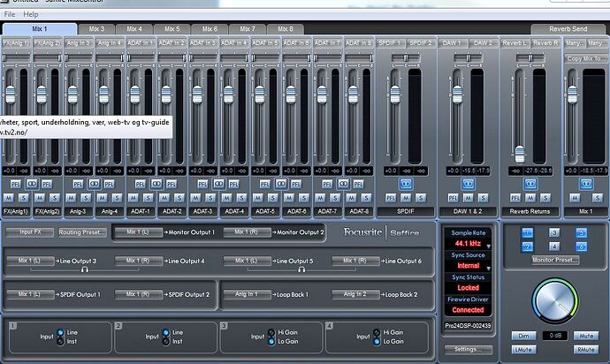This screenshot has width=610, height=364.
Task: Click the ADAT-6 channel fader handle
Action: coord(291,95)
